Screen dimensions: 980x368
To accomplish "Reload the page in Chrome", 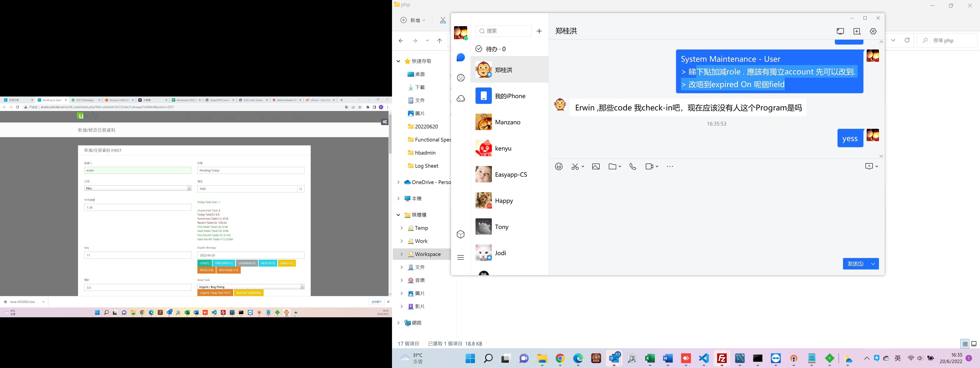I will pyautogui.click(x=18, y=107).
